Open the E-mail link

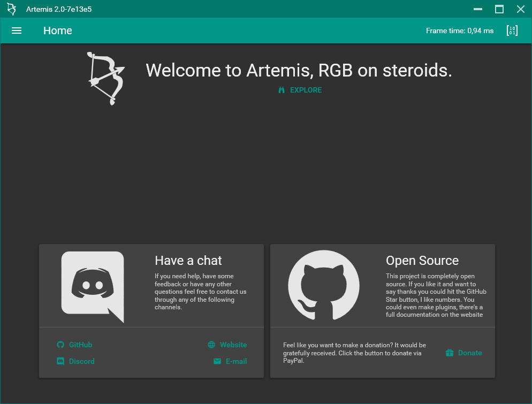click(x=230, y=361)
